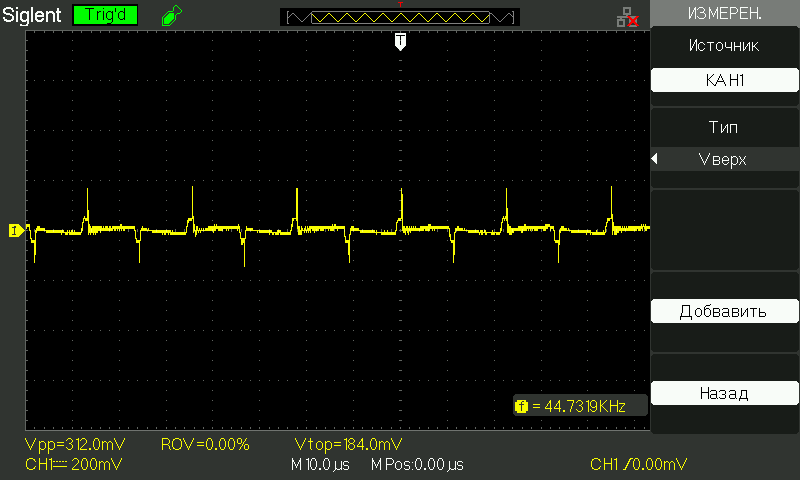This screenshot has height=480, width=800.
Task: Click the green Trig'd status indicator
Action: [105, 16]
